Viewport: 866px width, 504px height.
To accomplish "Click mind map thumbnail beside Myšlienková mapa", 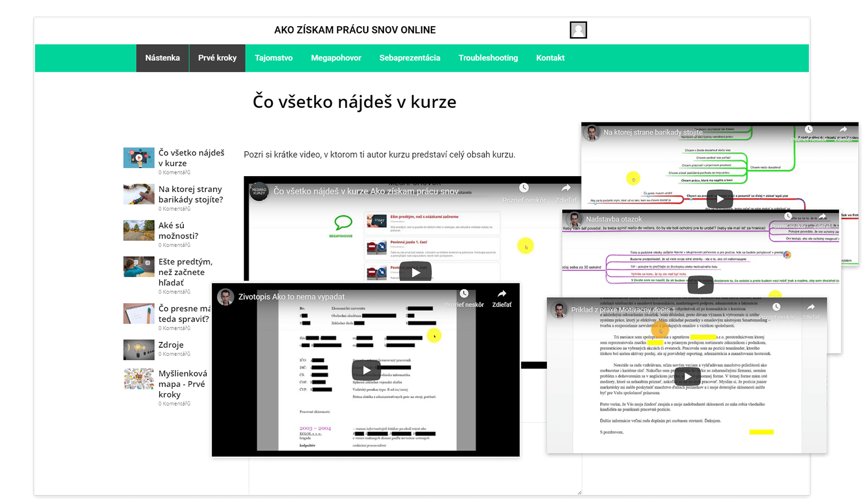I will click(x=139, y=379).
